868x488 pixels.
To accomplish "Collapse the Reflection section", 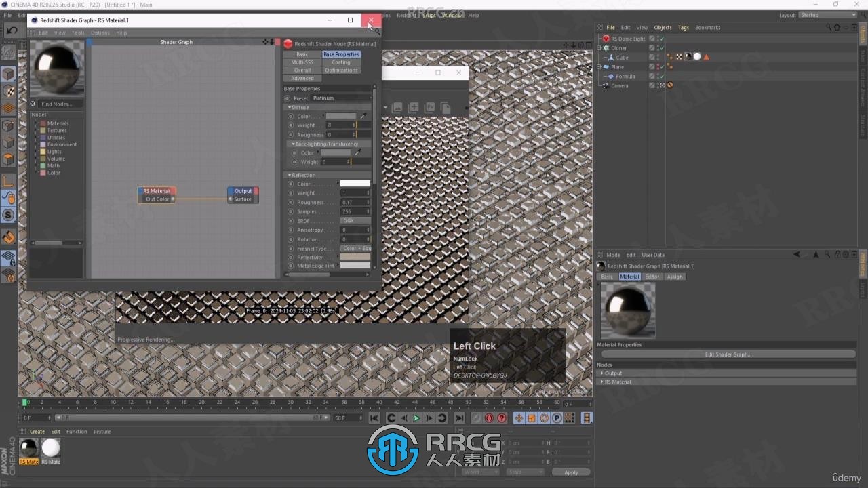I will (x=290, y=175).
